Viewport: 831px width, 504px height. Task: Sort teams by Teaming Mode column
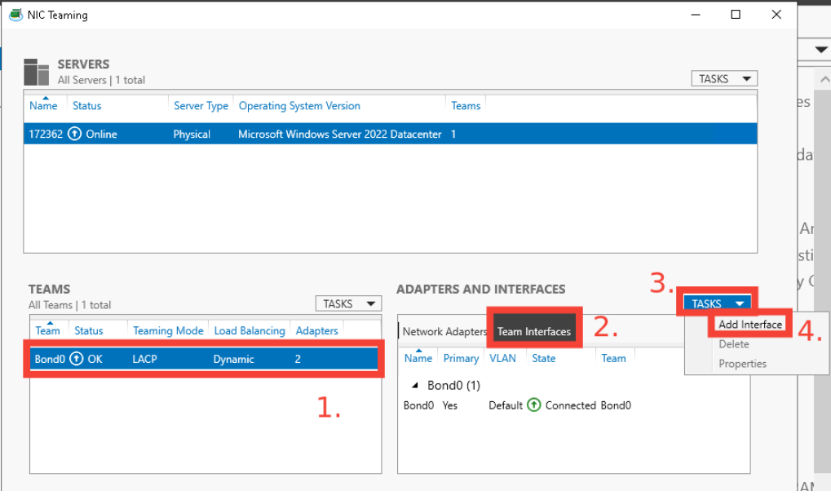click(168, 331)
